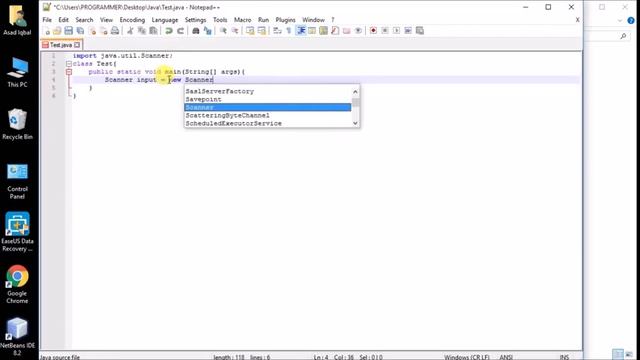
Task: Click the macro Playback icon
Action: pyautogui.click(x=396, y=31)
